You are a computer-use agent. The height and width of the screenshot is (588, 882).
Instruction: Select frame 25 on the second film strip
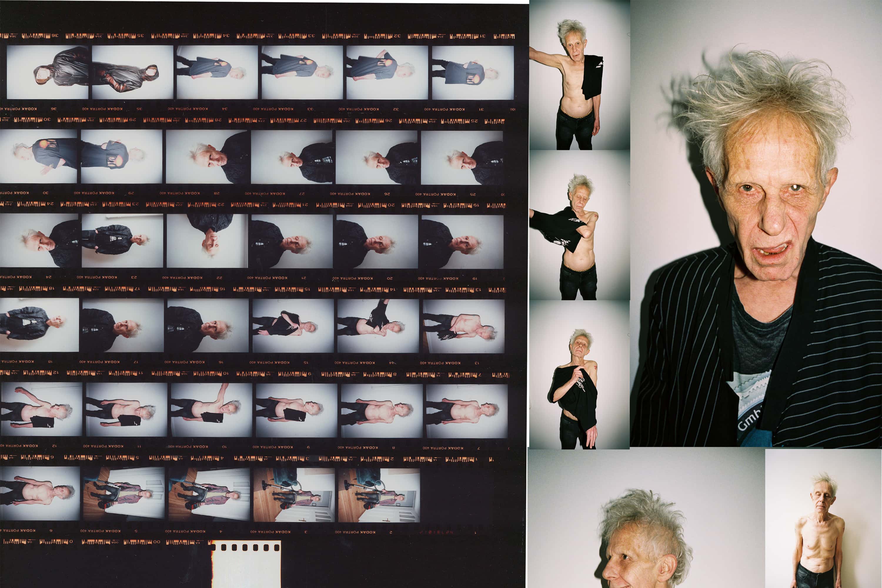click(462, 158)
